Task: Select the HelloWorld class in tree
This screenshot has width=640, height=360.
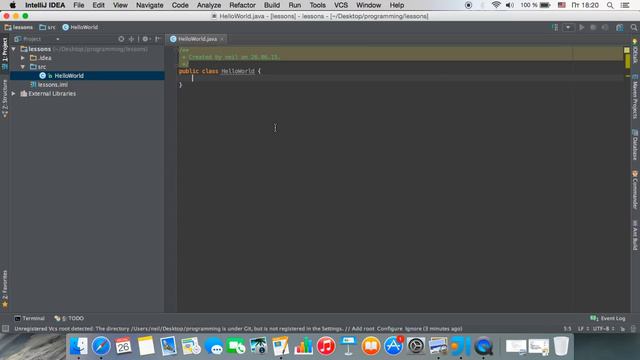Action: coord(87,76)
